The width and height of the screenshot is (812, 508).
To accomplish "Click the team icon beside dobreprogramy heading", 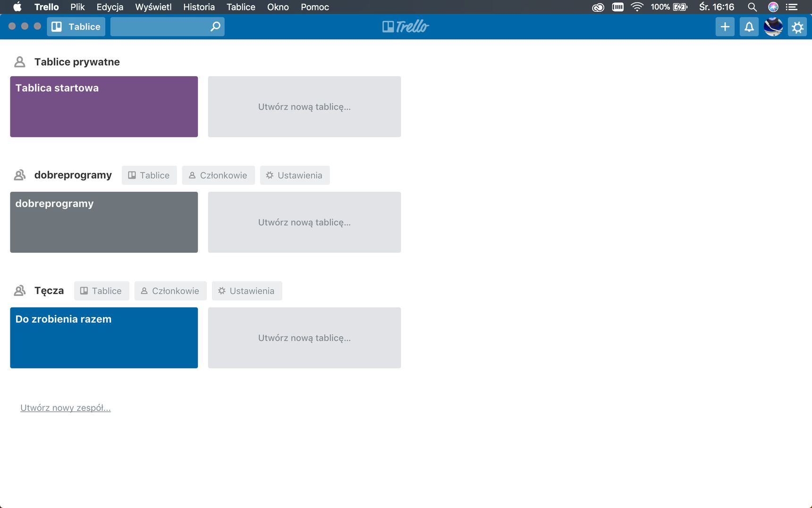I will 19,175.
